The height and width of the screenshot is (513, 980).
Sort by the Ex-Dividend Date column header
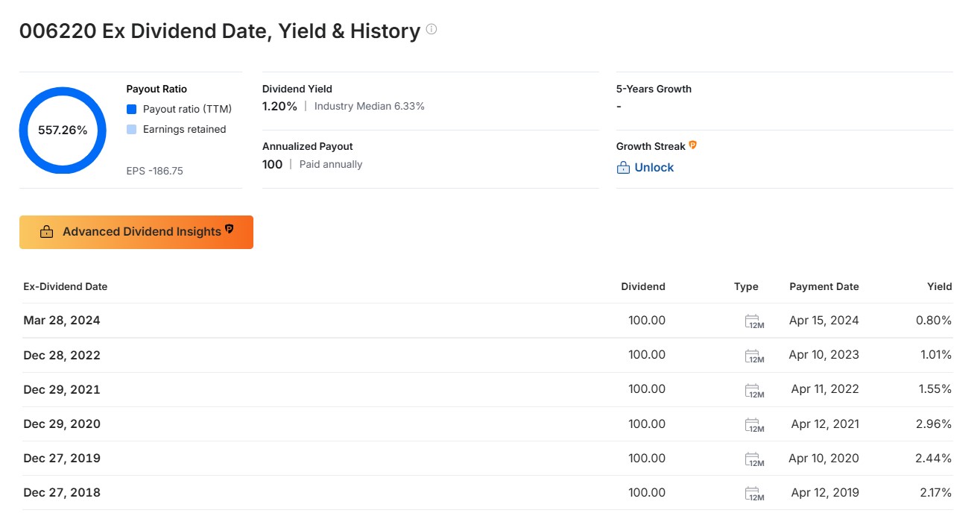tap(66, 286)
